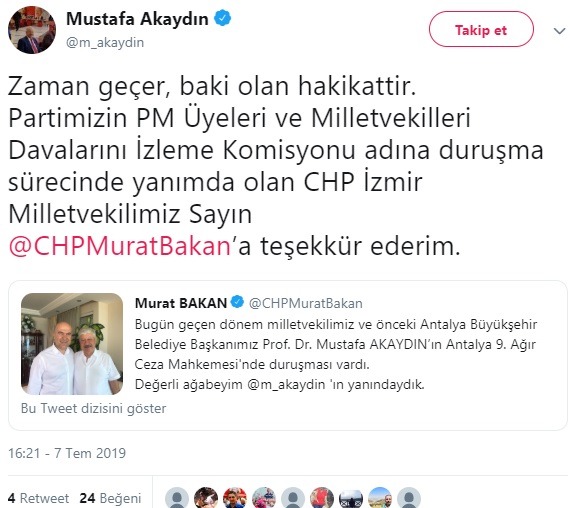570x508 pixels.
Task: Click the Murat BAKAN name in quoted tweet
Action: click(181, 303)
